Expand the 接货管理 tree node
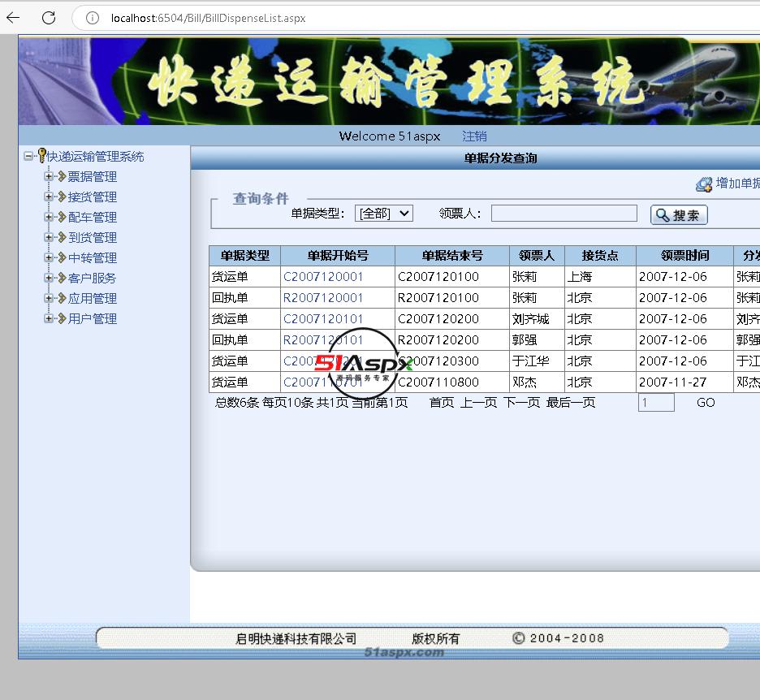 (49, 197)
